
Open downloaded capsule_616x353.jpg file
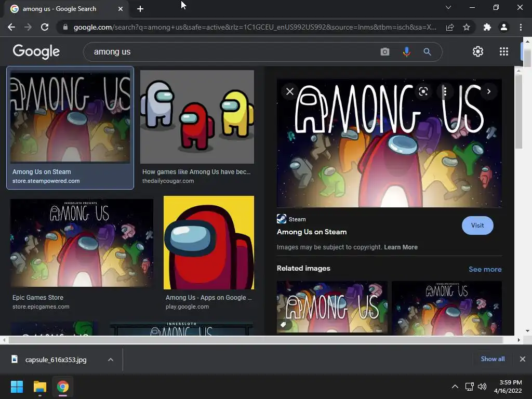coord(56,360)
